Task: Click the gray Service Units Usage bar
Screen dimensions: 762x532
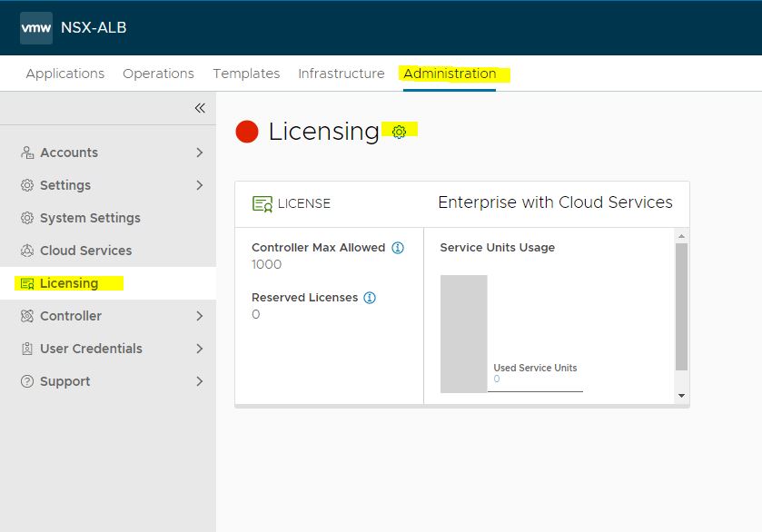Action: point(463,334)
